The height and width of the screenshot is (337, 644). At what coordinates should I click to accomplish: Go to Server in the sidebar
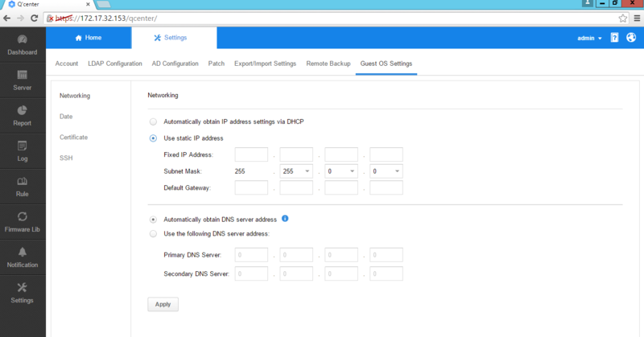(x=22, y=76)
